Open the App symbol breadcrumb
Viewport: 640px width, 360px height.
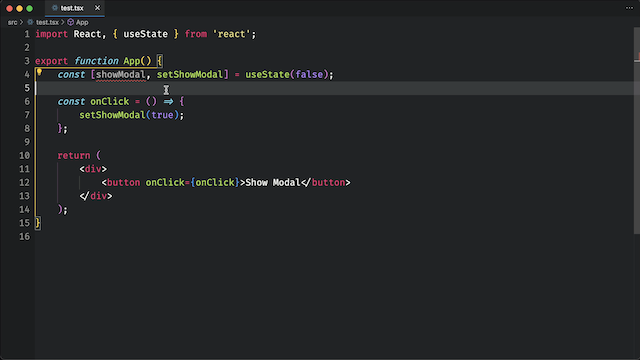pos(82,22)
